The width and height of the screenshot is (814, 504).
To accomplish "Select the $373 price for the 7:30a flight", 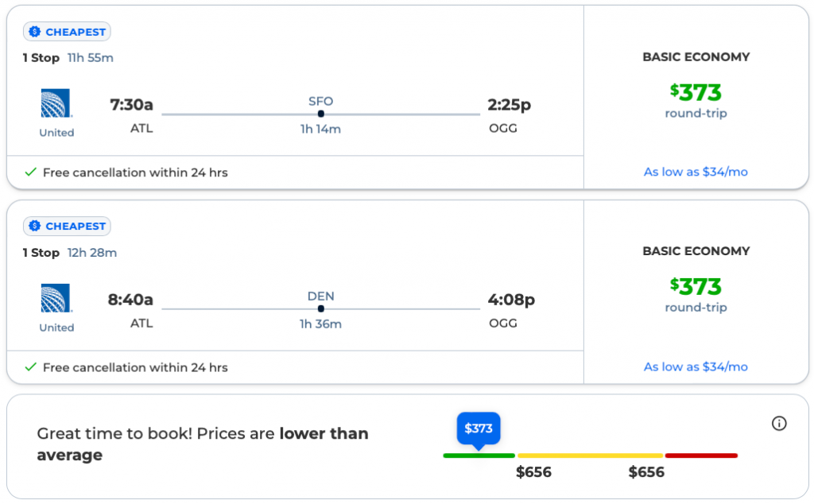I will [x=696, y=93].
